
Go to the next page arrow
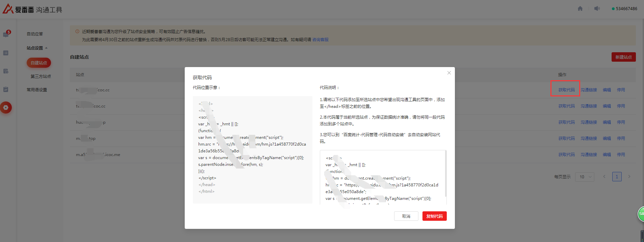click(x=629, y=177)
